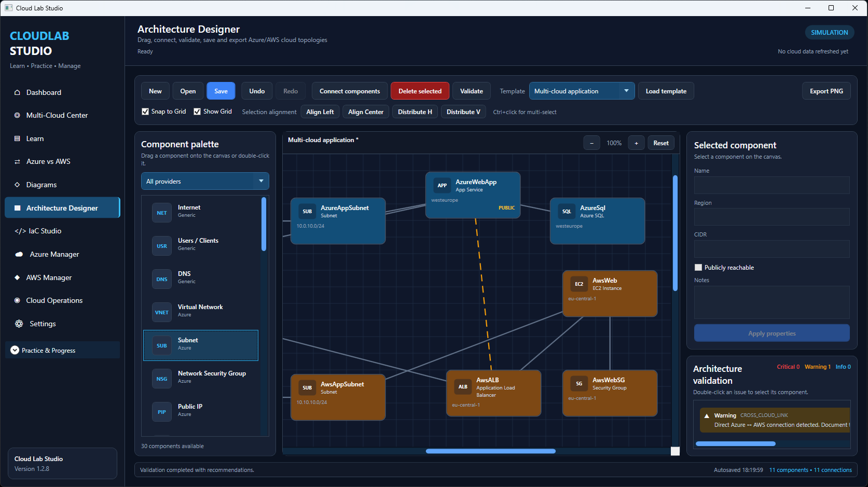Click Connect components button

(350, 91)
